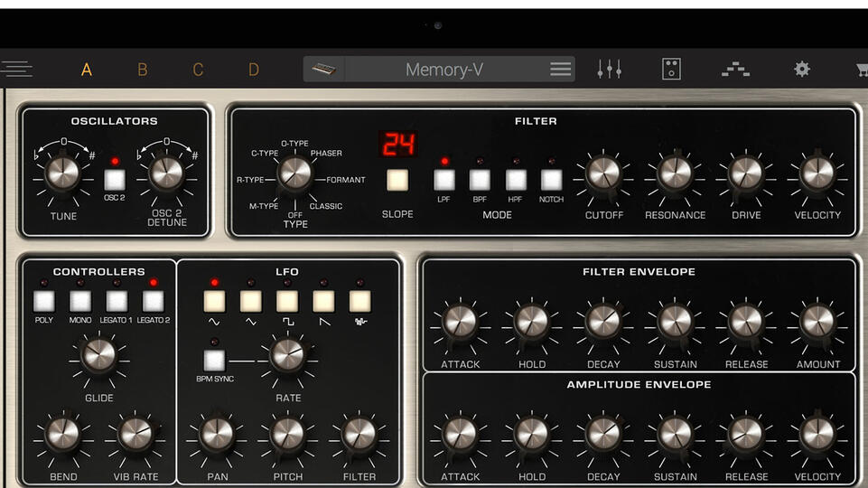Select the sawtooth LFO waveform
Viewport: 868px width, 488px height.
[324, 301]
